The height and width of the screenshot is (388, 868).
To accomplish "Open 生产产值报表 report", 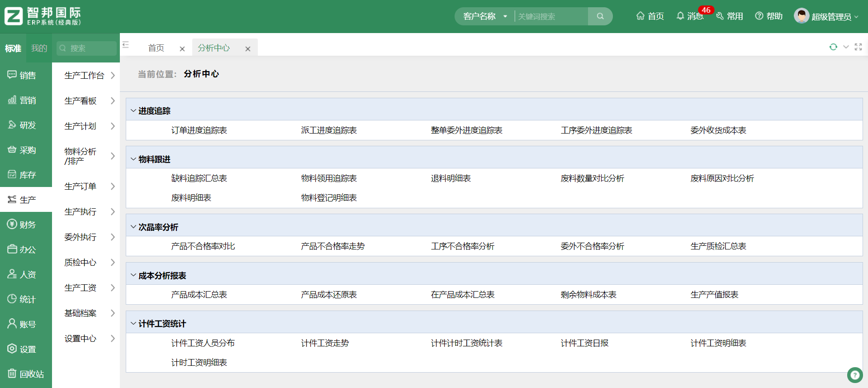I will coord(714,295).
